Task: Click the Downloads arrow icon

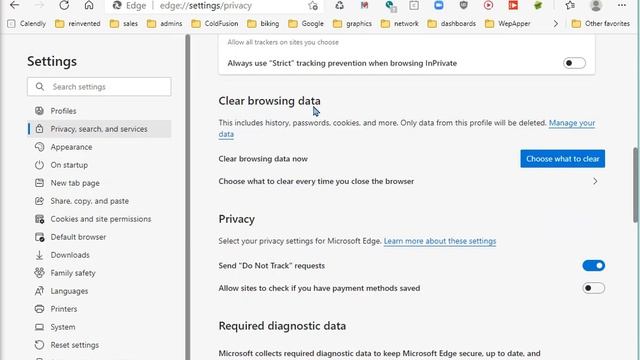Action: pyautogui.click(x=39, y=255)
